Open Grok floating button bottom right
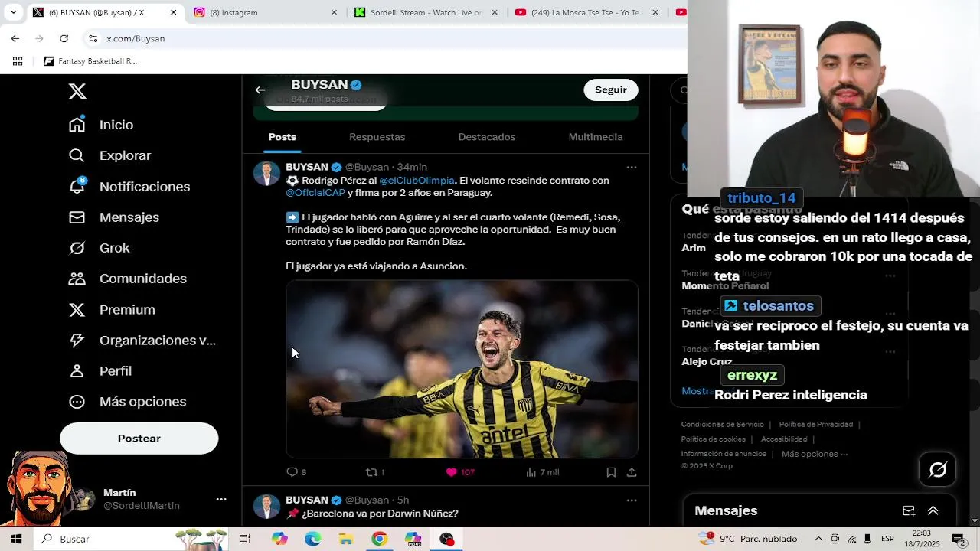Image resolution: width=980 pixels, height=551 pixels. pos(938,469)
